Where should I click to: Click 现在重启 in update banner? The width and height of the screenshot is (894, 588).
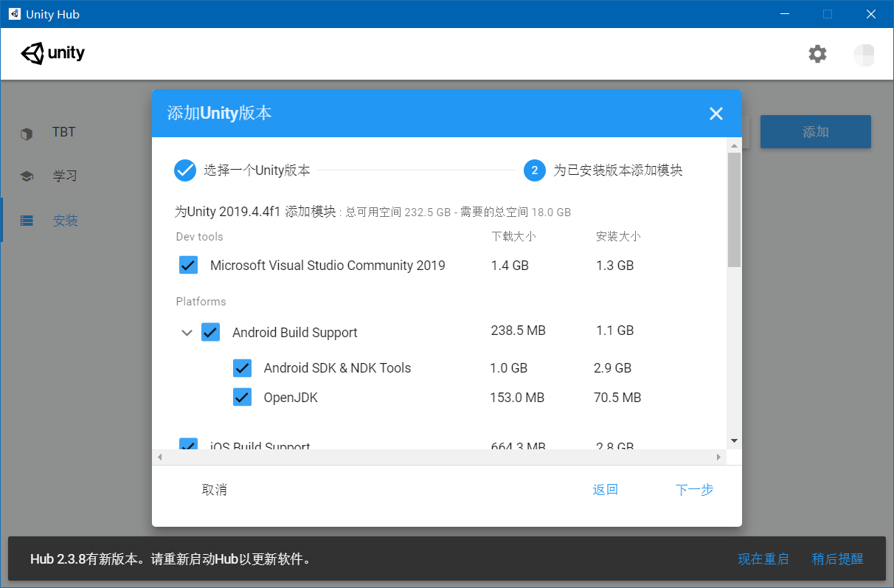[x=763, y=559]
